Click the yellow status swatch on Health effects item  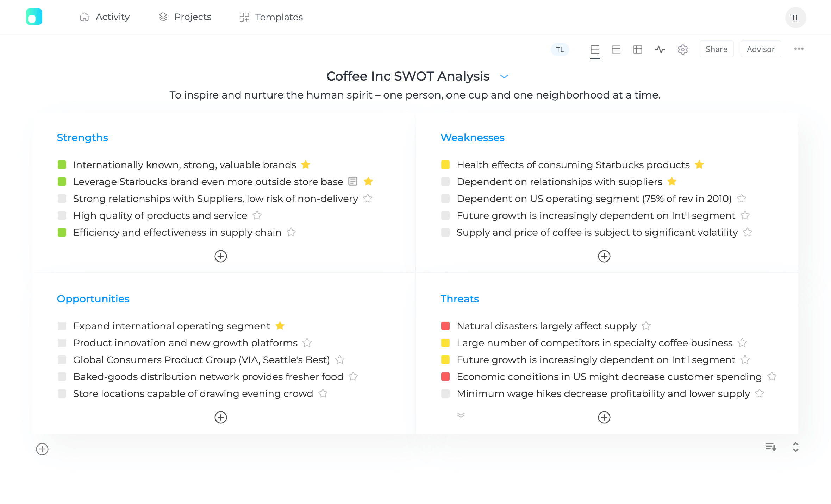[445, 164]
